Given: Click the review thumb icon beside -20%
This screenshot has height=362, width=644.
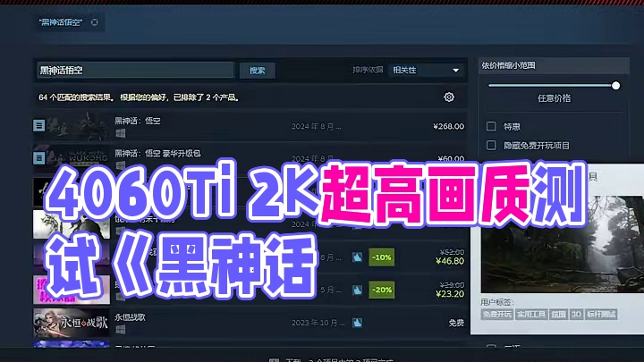Looking at the screenshot, I should tap(357, 290).
